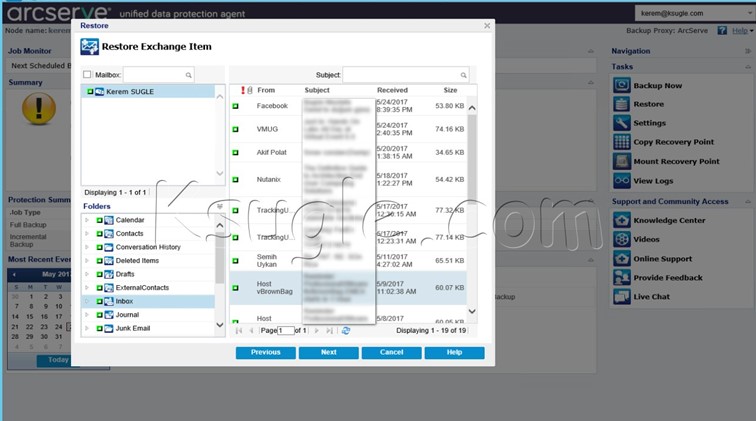Click the Kerem SUGLE mailbox icon
The image size is (756, 421).
100,91
